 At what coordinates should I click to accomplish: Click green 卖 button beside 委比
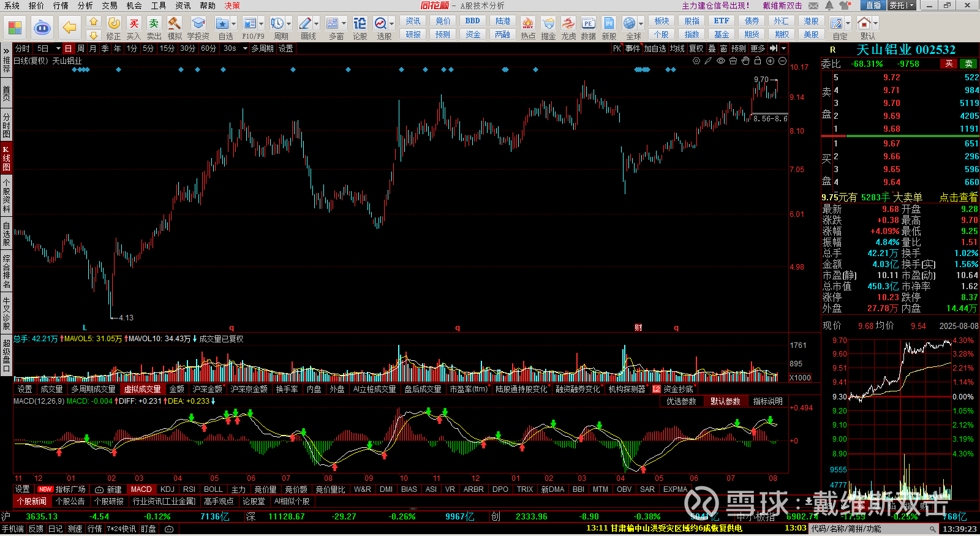(x=968, y=64)
